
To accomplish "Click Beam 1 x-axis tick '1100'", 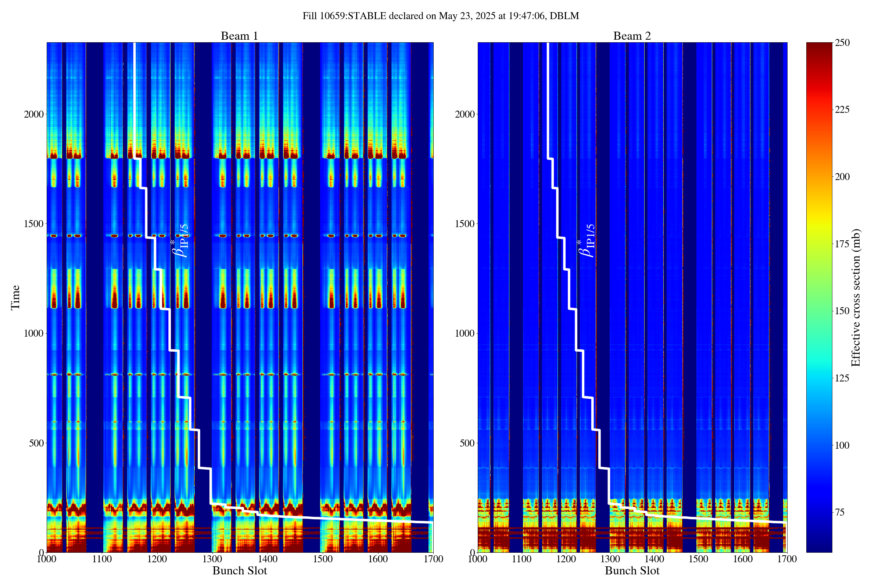I will pos(102,559).
